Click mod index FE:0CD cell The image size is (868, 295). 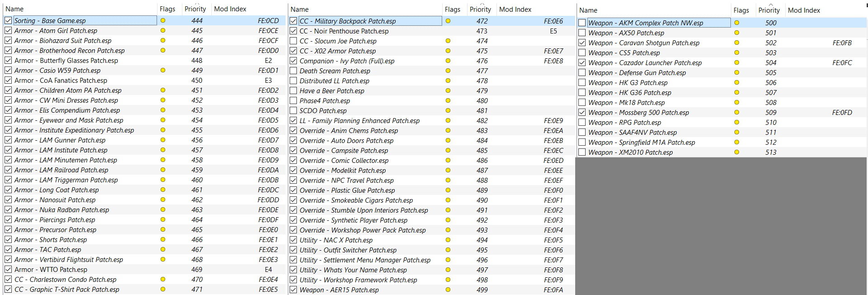click(x=268, y=20)
